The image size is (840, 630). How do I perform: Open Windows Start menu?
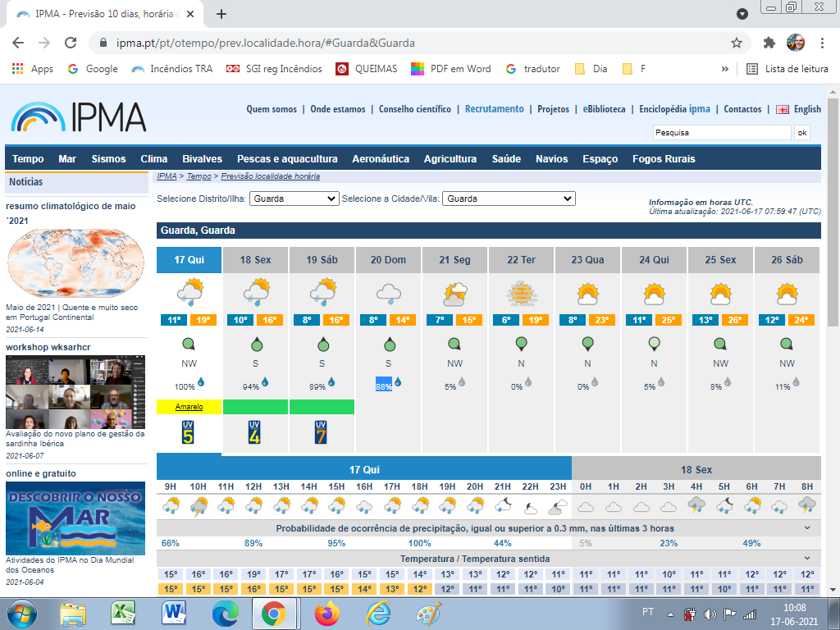(22, 614)
